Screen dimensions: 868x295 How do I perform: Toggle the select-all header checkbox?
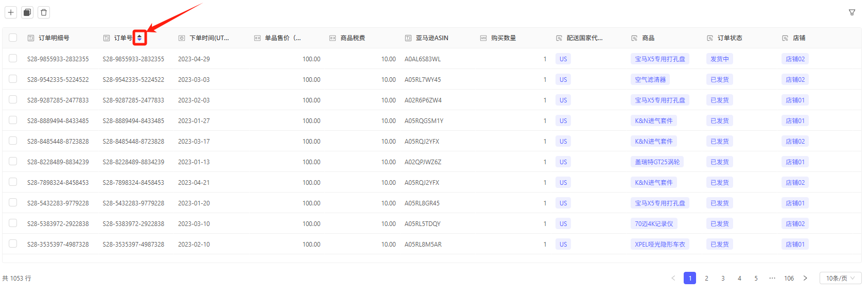pos(13,38)
